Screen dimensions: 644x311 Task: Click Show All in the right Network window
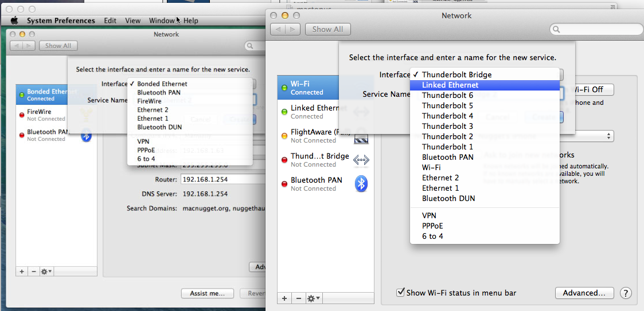tap(327, 29)
